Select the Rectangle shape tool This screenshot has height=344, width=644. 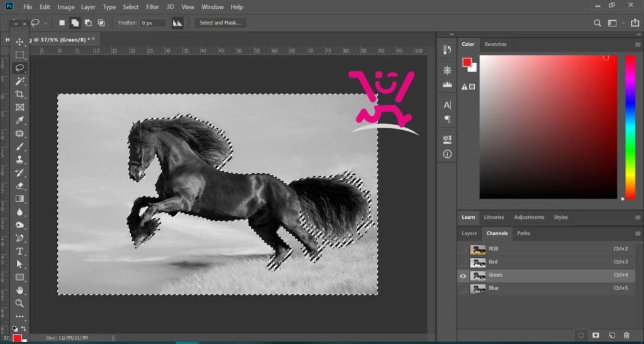tap(19, 277)
